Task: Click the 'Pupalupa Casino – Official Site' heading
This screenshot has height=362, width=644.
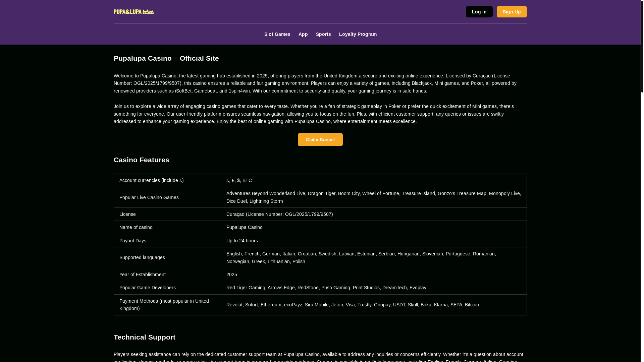Action: (x=166, y=58)
